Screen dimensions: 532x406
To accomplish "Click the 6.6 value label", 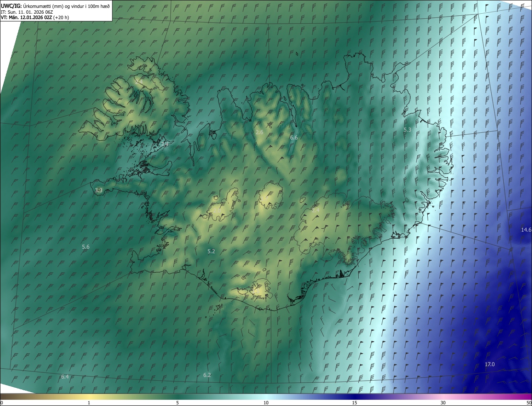I will (294, 137).
